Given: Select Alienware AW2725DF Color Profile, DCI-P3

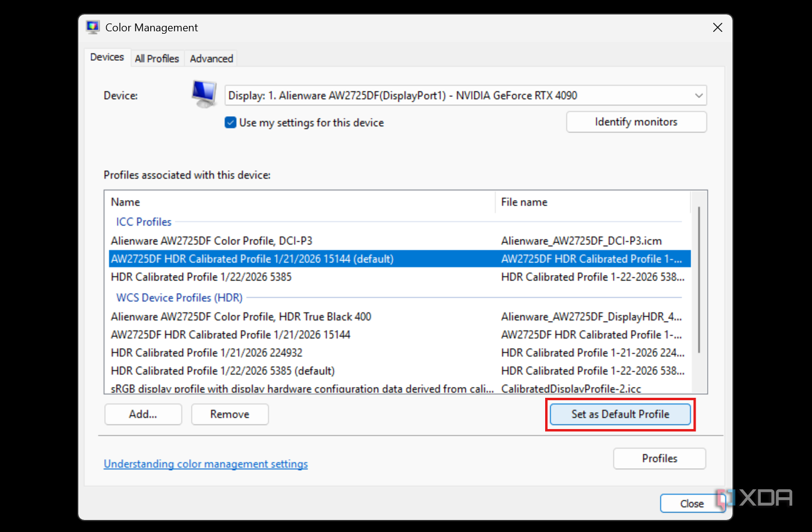Looking at the screenshot, I should click(399, 241).
